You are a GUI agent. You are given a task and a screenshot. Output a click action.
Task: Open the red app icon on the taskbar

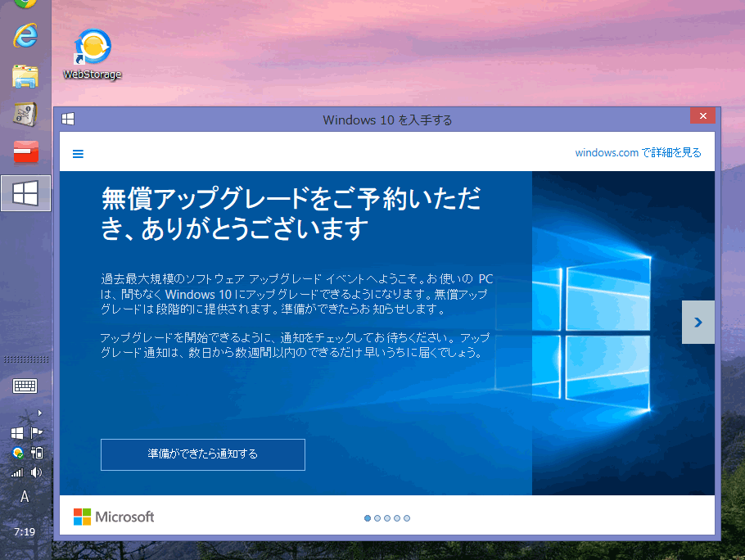click(x=25, y=152)
